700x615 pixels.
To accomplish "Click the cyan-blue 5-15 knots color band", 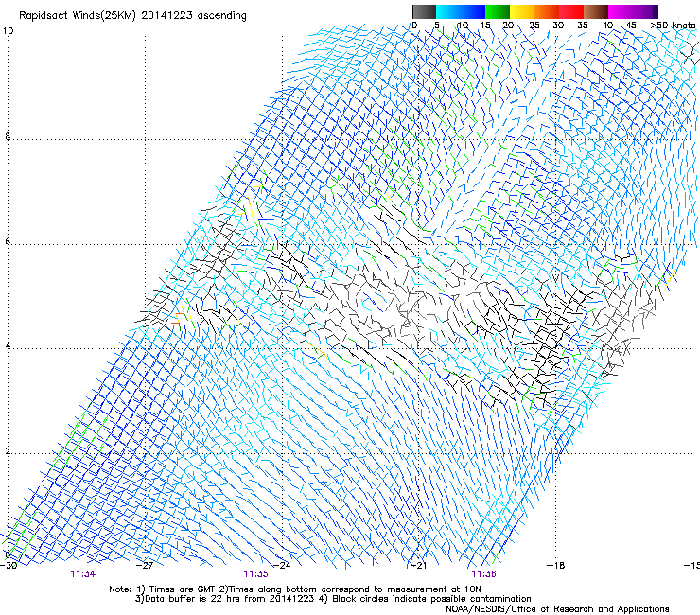I will [461, 11].
